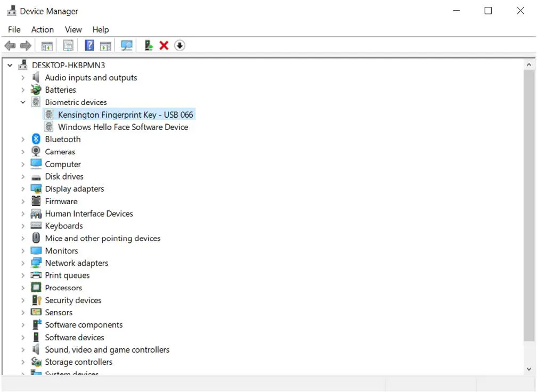Click the Forward arrow toolbar icon
538x392 pixels.
coord(26,45)
